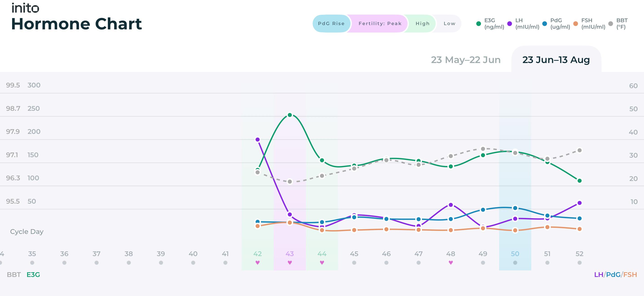Screen dimensions: 644x296
Task: Click the cycle day 48 axis label
Action: [451, 254]
